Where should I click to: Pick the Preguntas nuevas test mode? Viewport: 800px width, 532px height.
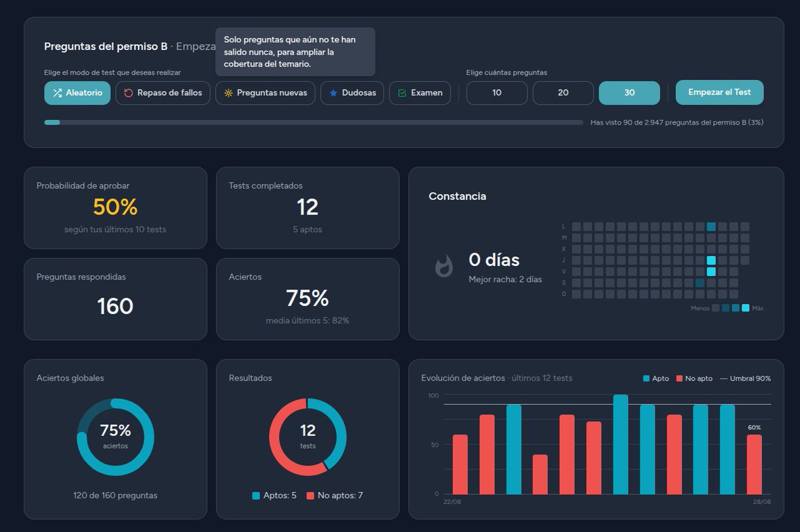[265, 93]
